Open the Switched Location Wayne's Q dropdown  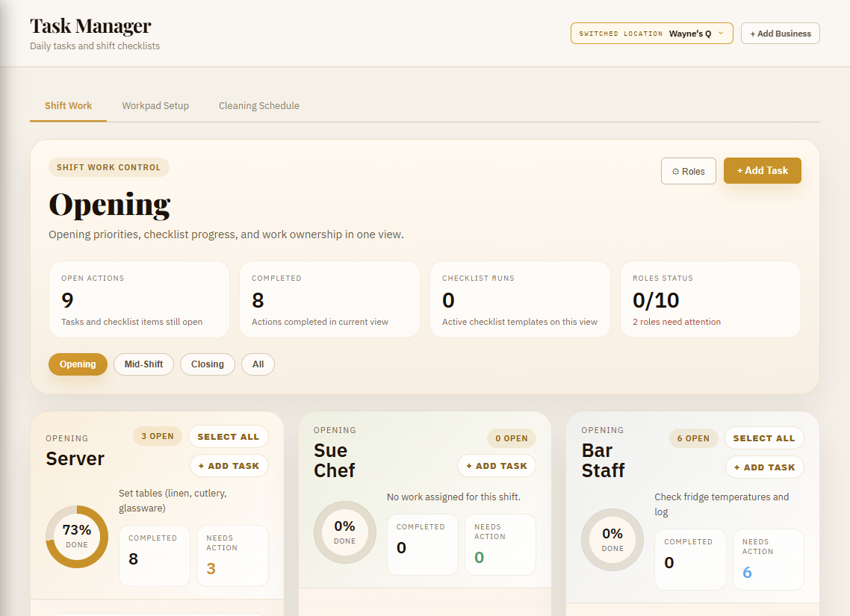651,33
